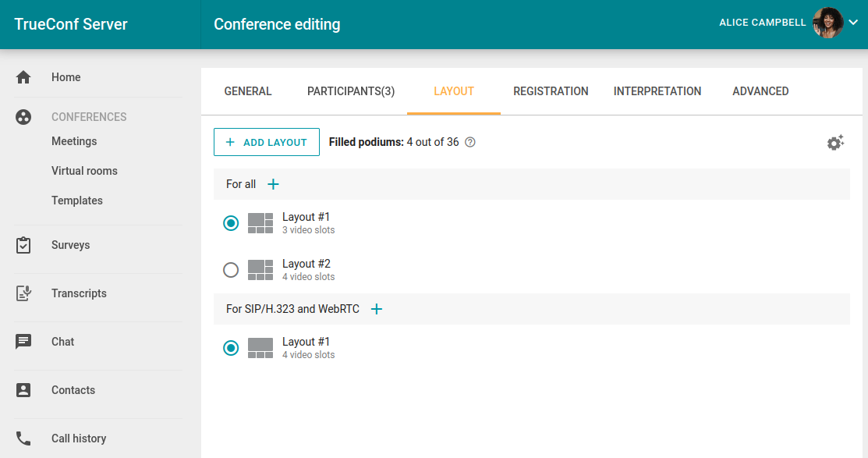Open the Registration tab
This screenshot has width=868, height=458.
point(551,91)
